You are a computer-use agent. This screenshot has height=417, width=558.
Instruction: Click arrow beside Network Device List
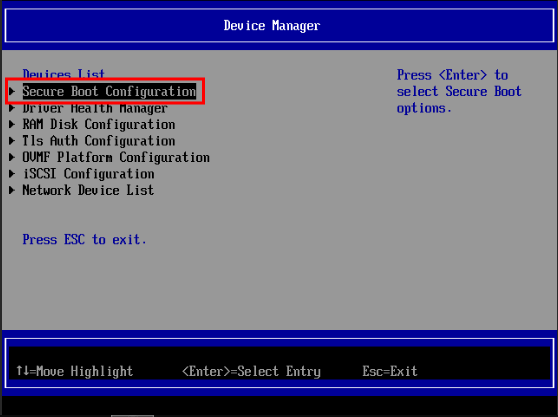[x=12, y=190]
